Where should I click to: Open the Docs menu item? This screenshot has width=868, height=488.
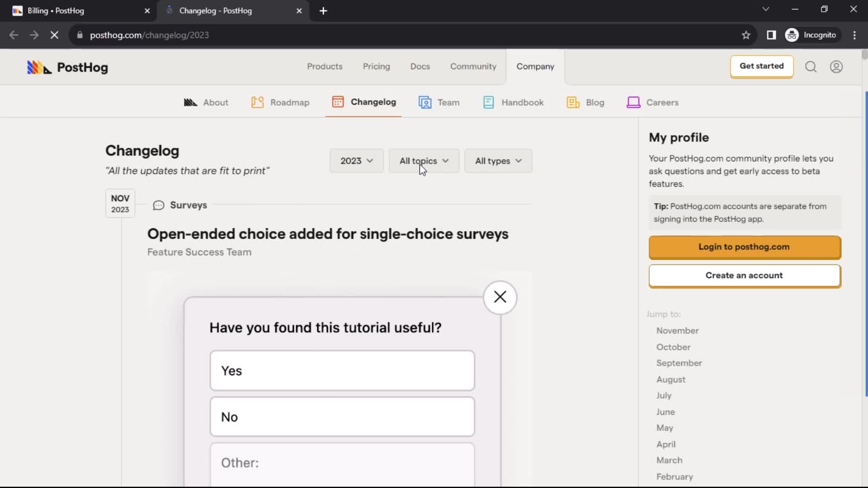pos(420,66)
